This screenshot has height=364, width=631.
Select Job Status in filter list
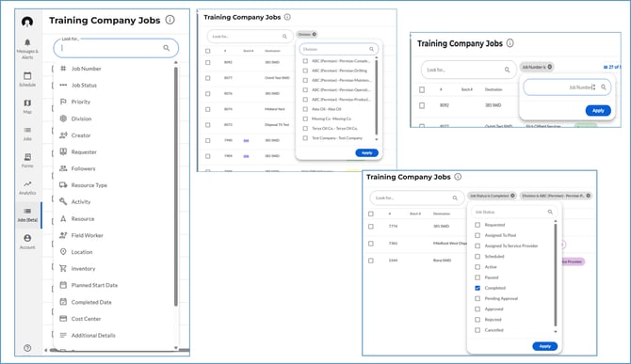(84, 86)
